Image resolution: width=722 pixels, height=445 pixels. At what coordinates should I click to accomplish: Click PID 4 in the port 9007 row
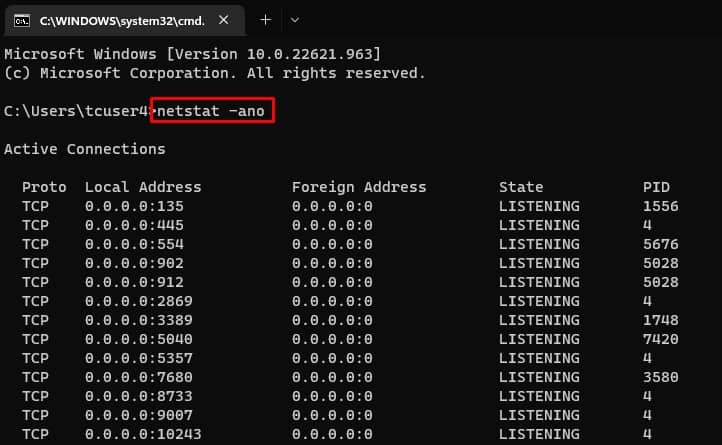pos(647,415)
